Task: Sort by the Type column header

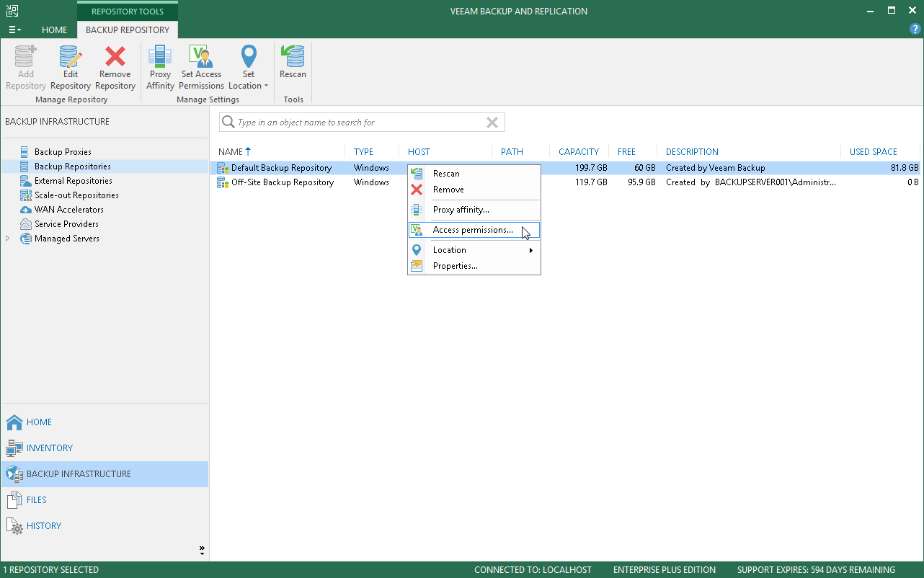Action: coord(364,152)
